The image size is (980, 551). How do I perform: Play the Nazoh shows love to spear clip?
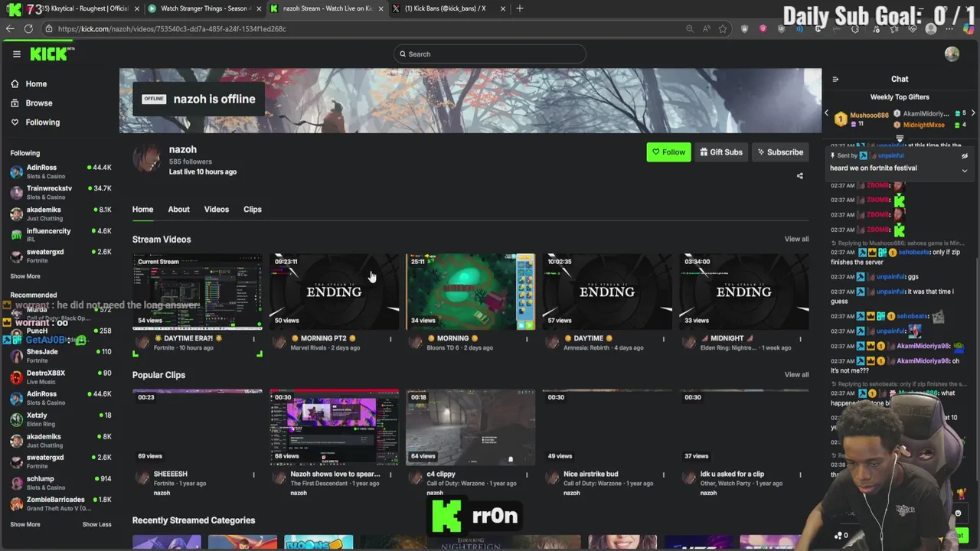point(334,427)
